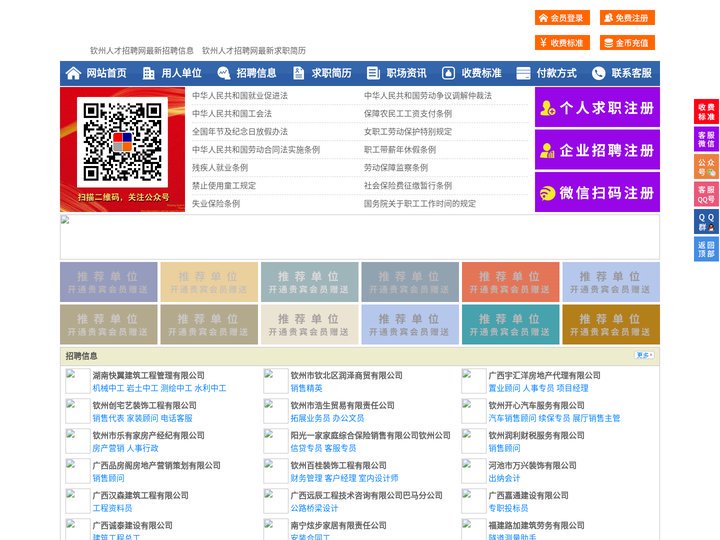Click the chart icon beside 招聘信息

click(224, 73)
